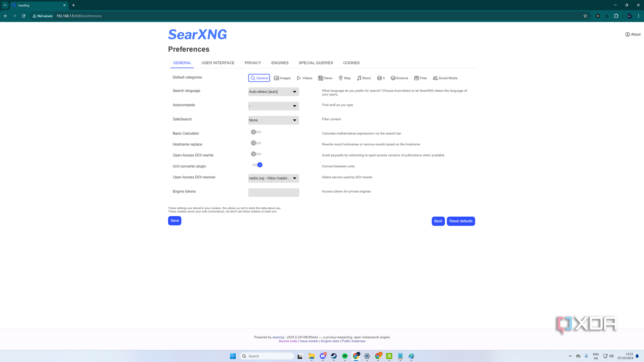This screenshot has width=644, height=362.
Task: Go back using the browser back arrow
Action: pyautogui.click(x=6, y=16)
